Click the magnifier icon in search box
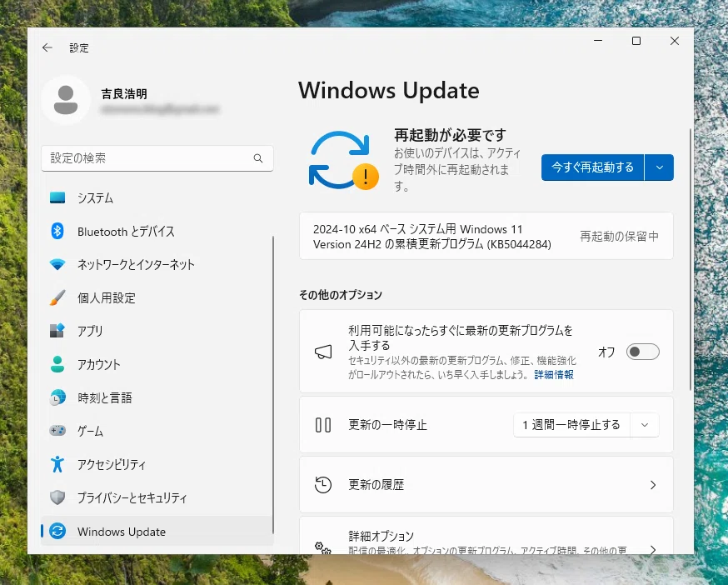This screenshot has width=728, height=585. [x=258, y=158]
